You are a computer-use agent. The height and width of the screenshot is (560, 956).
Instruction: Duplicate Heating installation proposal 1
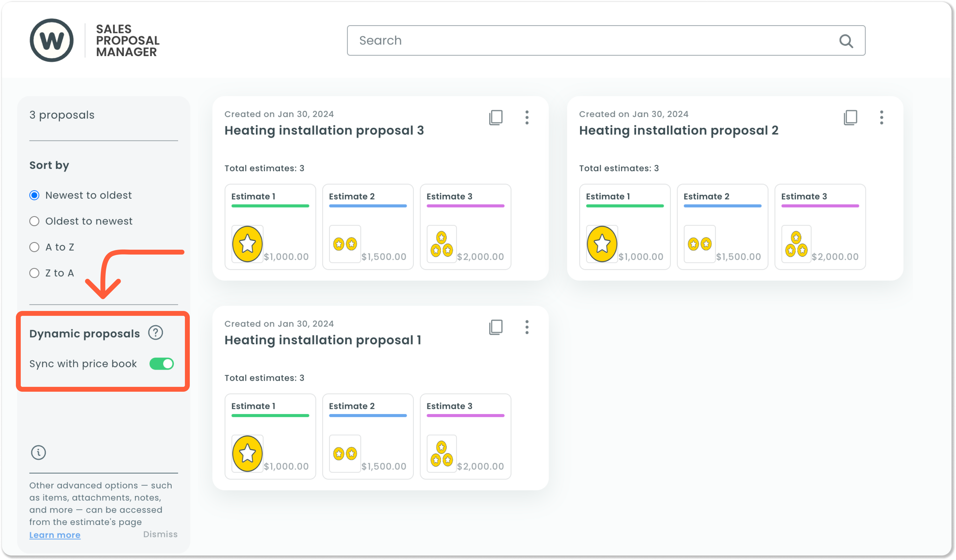click(x=495, y=327)
